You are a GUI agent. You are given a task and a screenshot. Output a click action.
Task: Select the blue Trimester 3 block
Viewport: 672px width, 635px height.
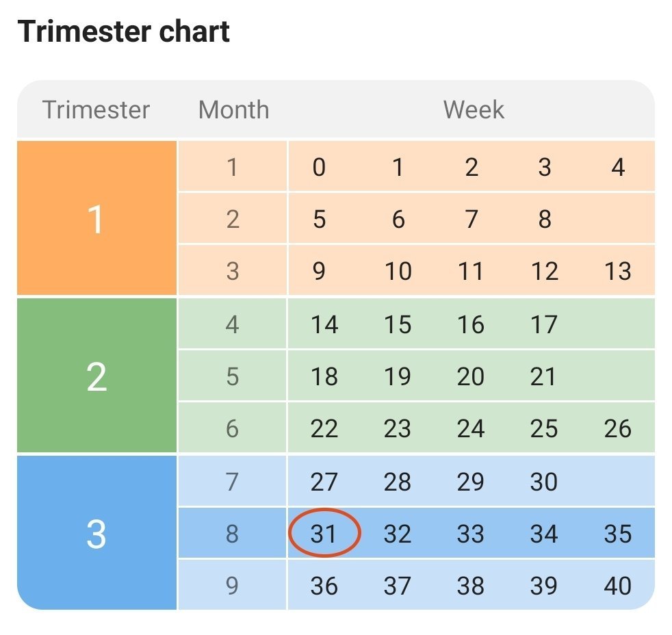click(96, 534)
